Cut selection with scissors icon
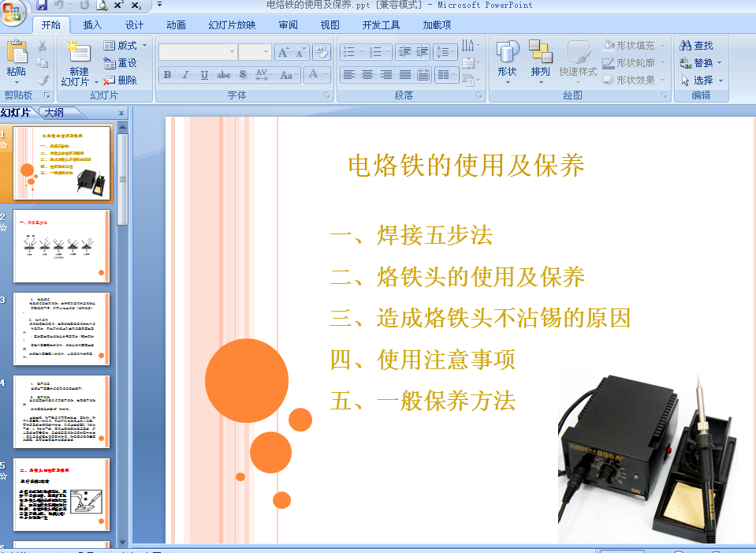The width and height of the screenshot is (756, 553). pos(43,46)
